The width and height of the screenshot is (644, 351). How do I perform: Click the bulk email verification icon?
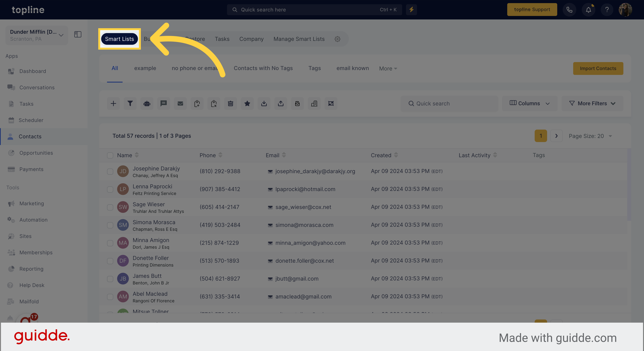coord(297,104)
